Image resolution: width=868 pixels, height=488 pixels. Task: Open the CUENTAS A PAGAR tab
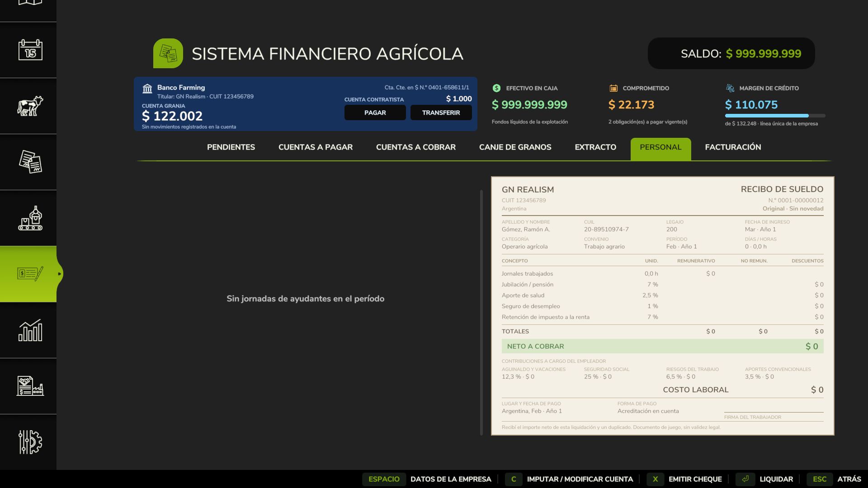[316, 147]
